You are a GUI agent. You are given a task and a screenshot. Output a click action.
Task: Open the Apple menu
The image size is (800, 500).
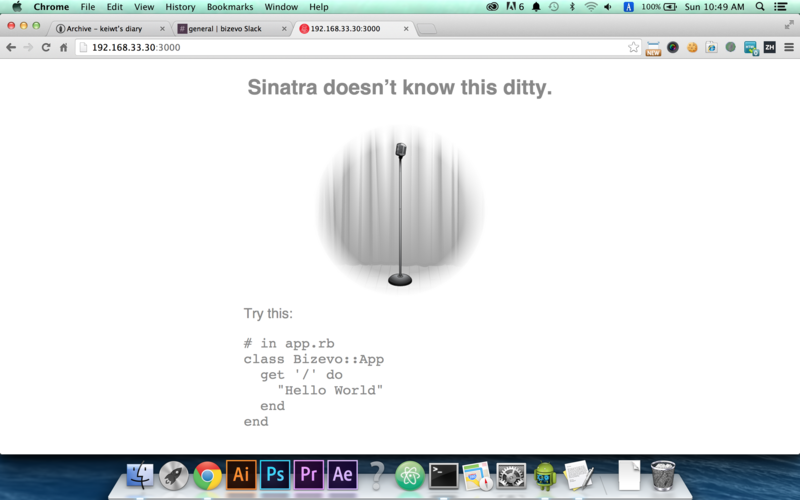pos(17,7)
